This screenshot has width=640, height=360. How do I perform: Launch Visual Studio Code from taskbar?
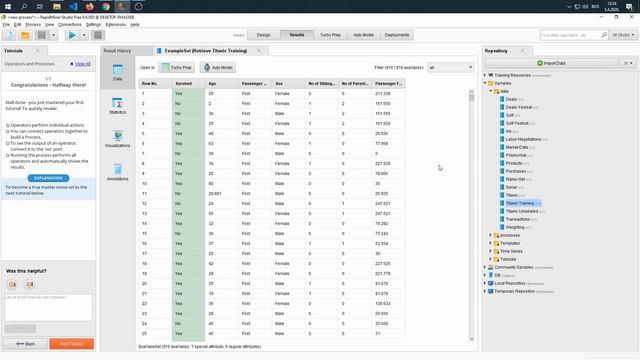click(73, 7)
